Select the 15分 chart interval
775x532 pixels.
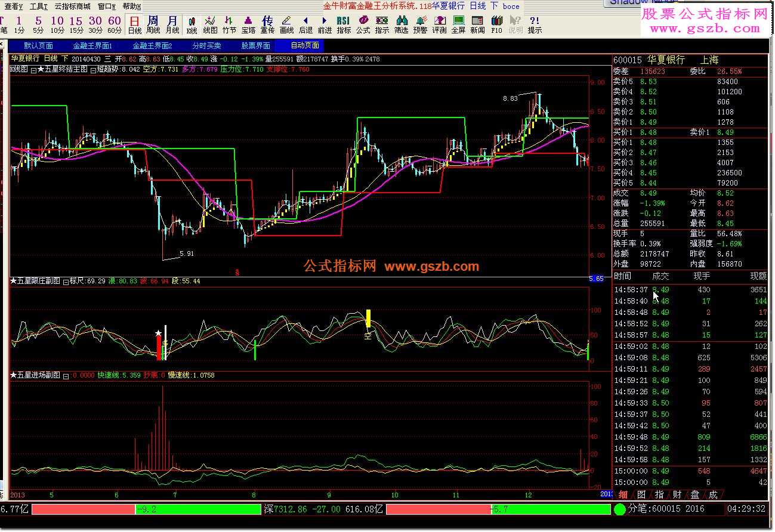(x=76, y=24)
